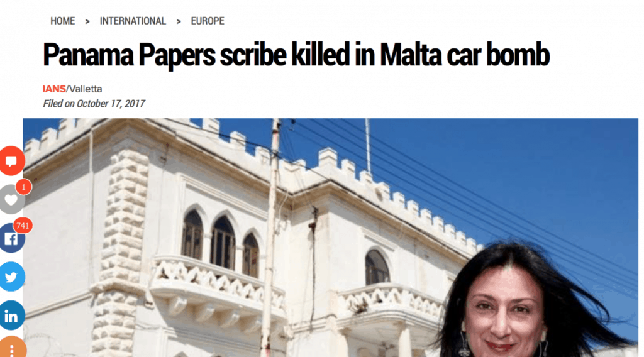The width and height of the screenshot is (644, 357).
Task: Click the breadcrumb arrow after INTERNATIONAL
Action: [x=178, y=21]
